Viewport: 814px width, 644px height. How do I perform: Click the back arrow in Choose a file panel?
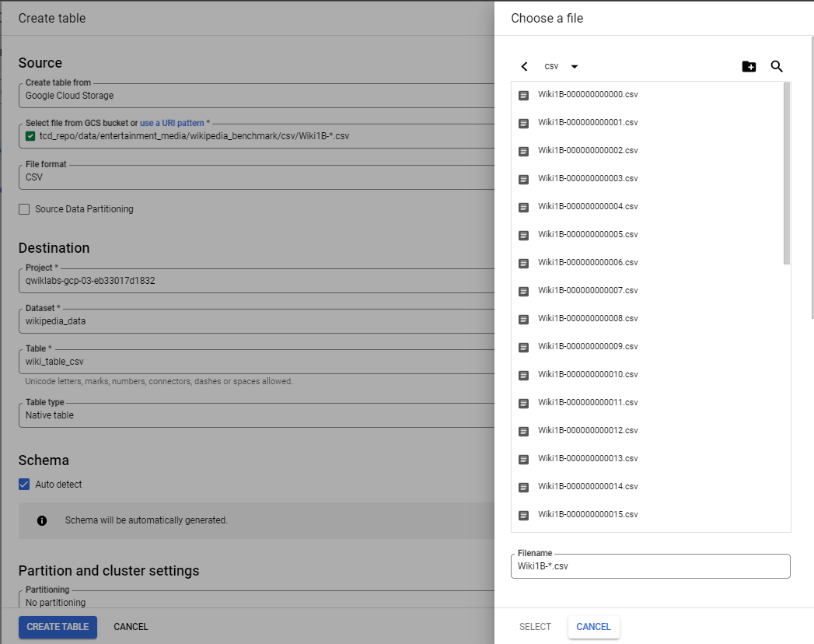pos(524,66)
